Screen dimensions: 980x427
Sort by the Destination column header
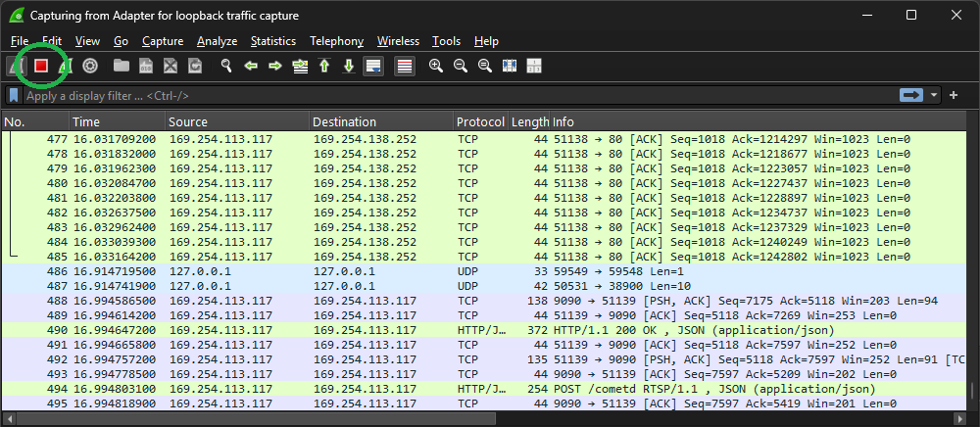pyautogui.click(x=381, y=121)
